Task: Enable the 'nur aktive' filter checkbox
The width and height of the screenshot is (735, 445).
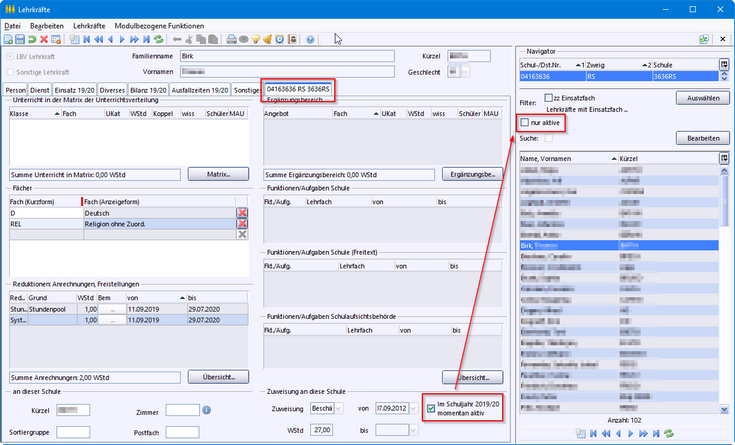Action: (x=527, y=122)
